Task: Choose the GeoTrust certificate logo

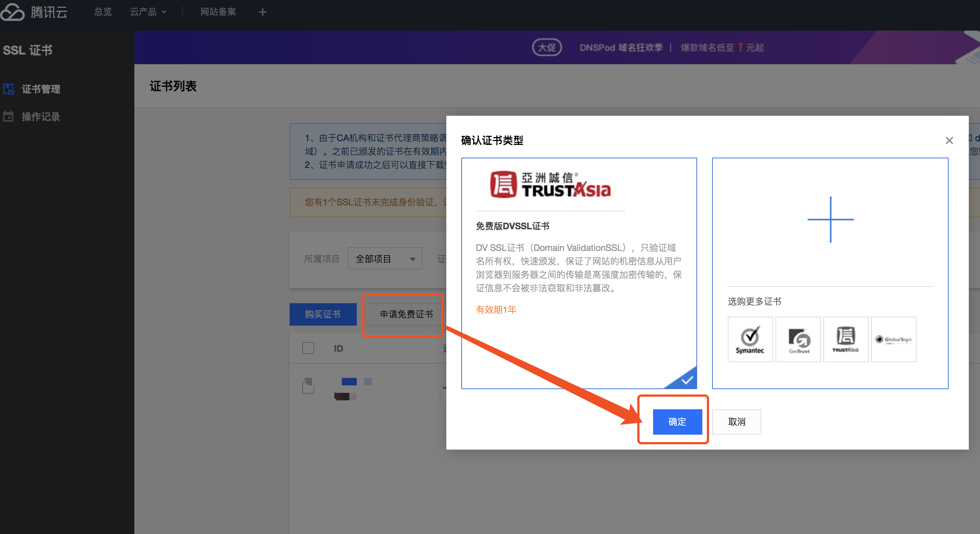Action: [798, 339]
